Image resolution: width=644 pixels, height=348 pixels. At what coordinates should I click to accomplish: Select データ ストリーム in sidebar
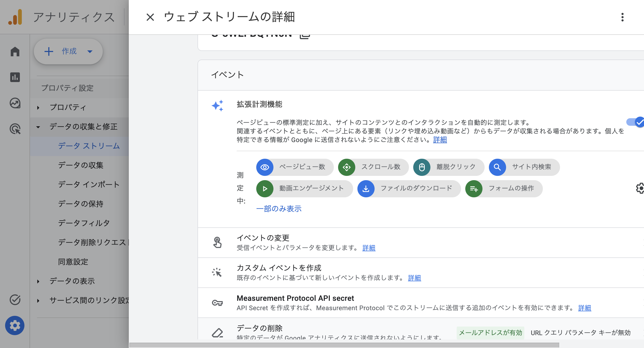pyautogui.click(x=79, y=146)
